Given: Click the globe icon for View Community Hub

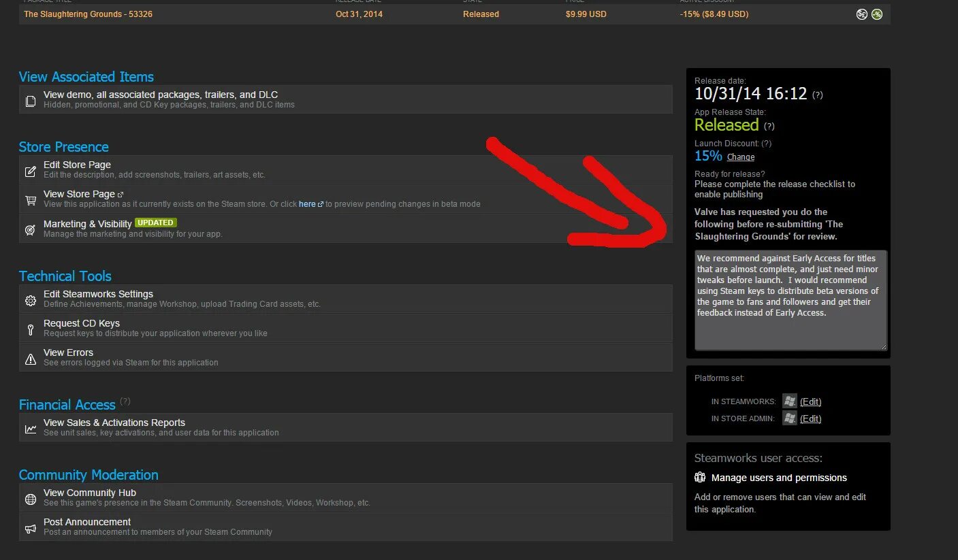Looking at the screenshot, I should pyautogui.click(x=31, y=499).
